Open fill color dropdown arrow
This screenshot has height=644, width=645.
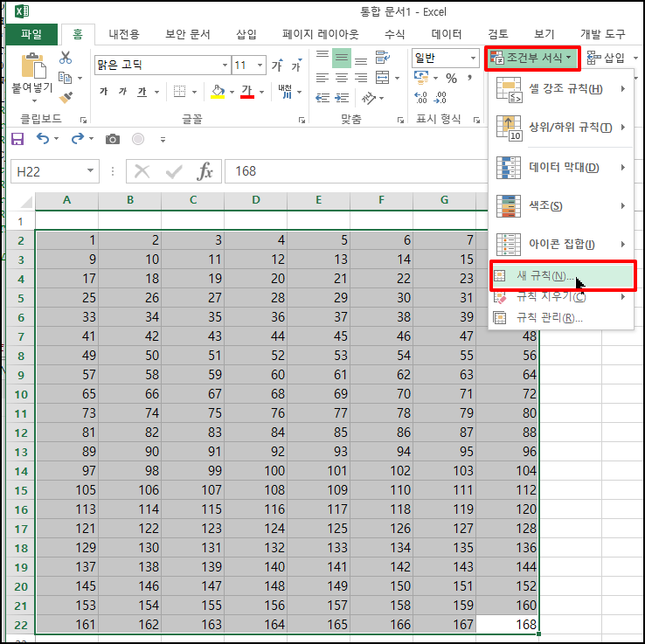232,92
